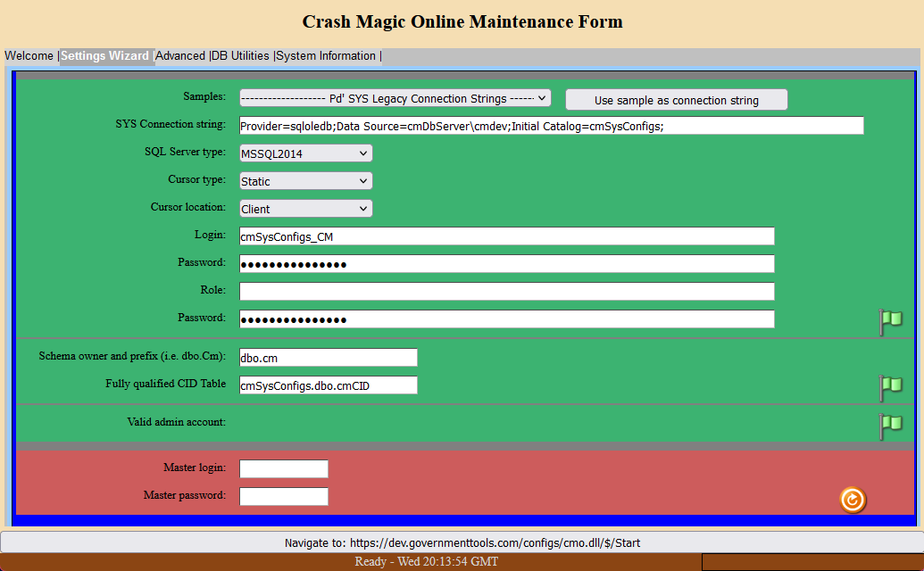Click the Master login label
Viewport: 924px width, 571px height.
[195, 468]
